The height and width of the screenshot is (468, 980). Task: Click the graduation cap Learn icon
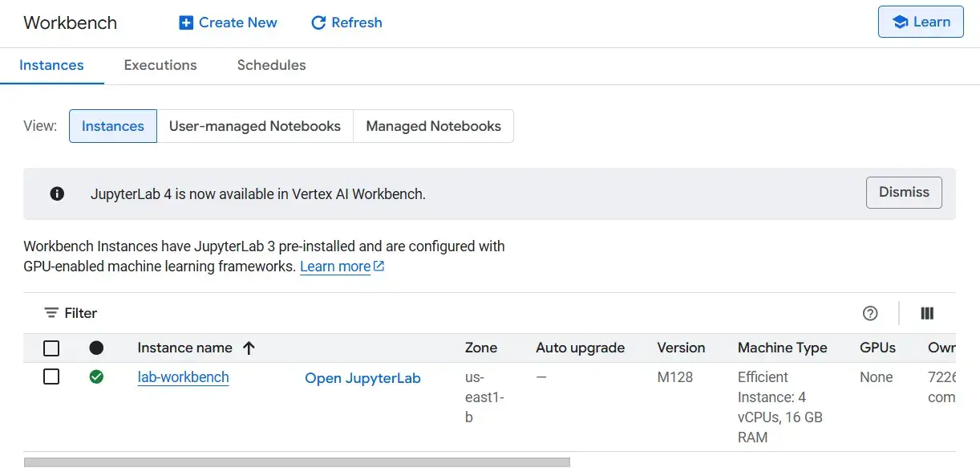coord(900,22)
